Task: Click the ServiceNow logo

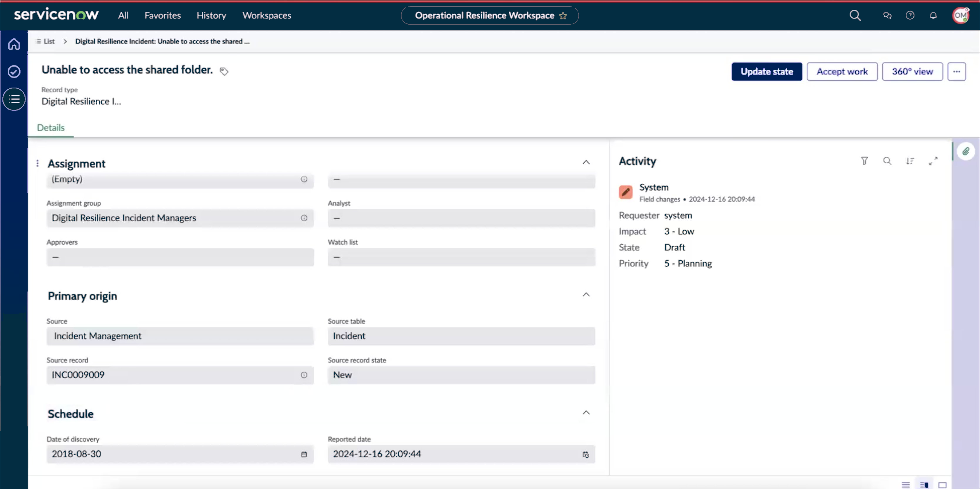Action: point(56,14)
